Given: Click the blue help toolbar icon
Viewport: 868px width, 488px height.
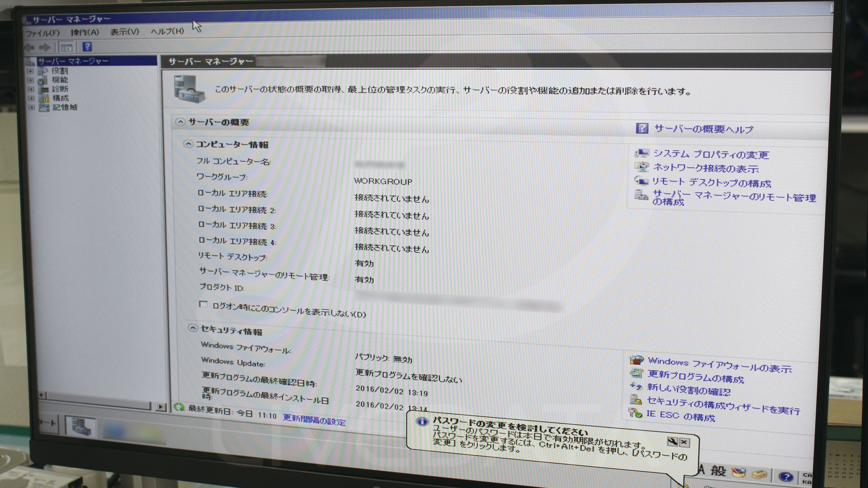Looking at the screenshot, I should [x=87, y=47].
